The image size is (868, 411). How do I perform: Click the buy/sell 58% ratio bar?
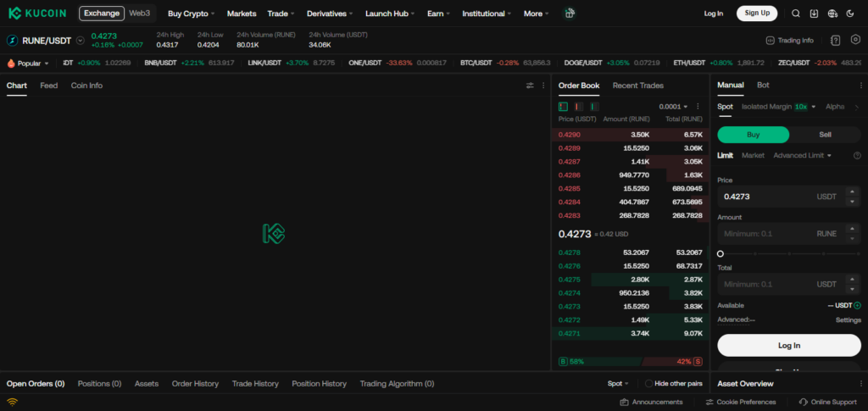[x=631, y=361]
